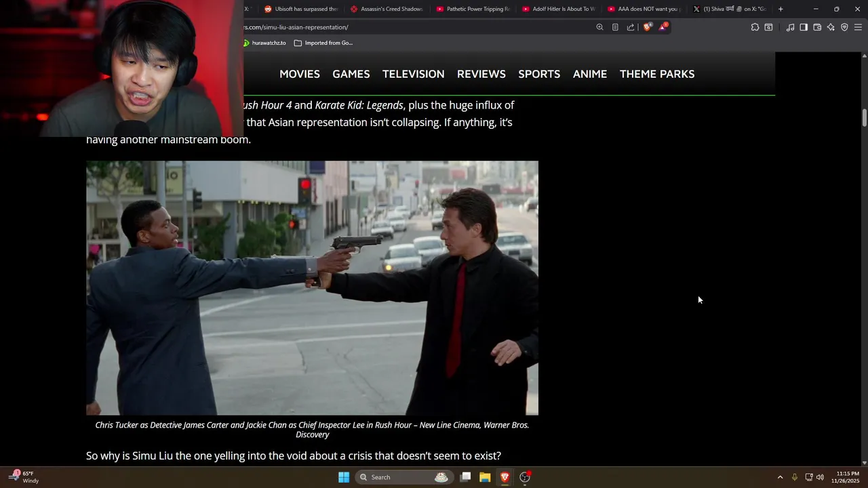
Task: Click the 'So why is Simu Liu' sentence
Action: point(294,456)
